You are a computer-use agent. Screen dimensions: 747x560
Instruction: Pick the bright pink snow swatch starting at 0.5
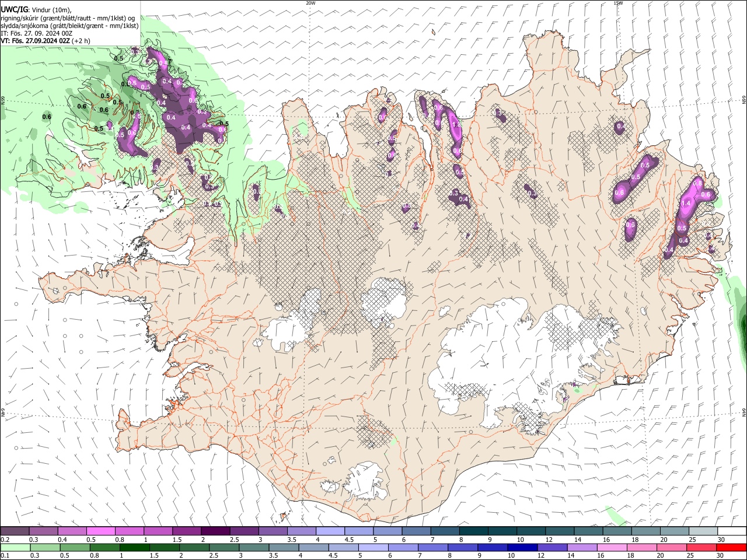click(x=100, y=531)
